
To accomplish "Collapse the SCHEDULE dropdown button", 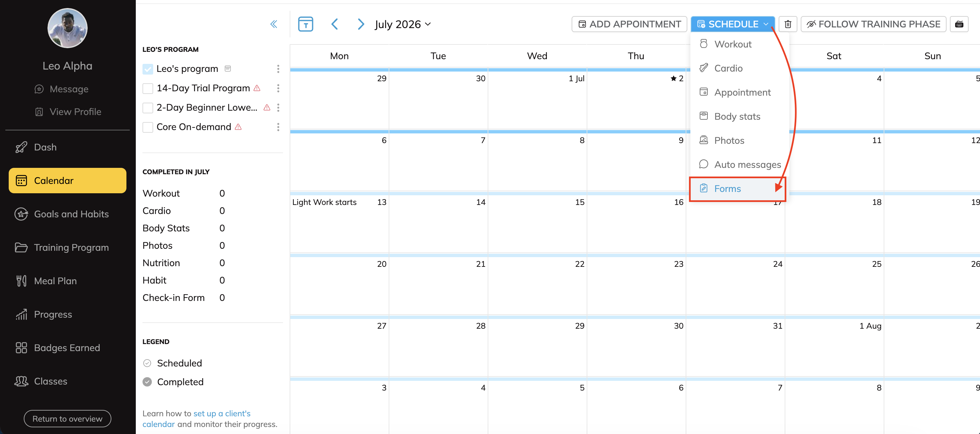I will click(x=732, y=24).
